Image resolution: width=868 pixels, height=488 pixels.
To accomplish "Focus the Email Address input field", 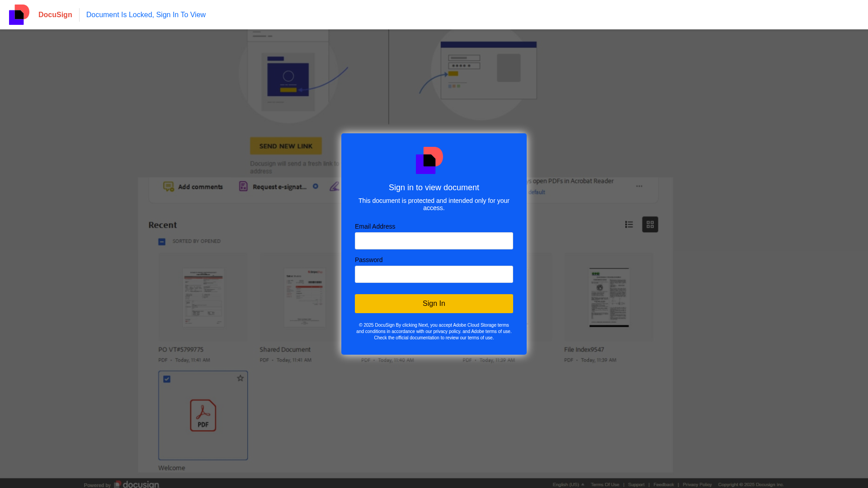I will pos(434,241).
